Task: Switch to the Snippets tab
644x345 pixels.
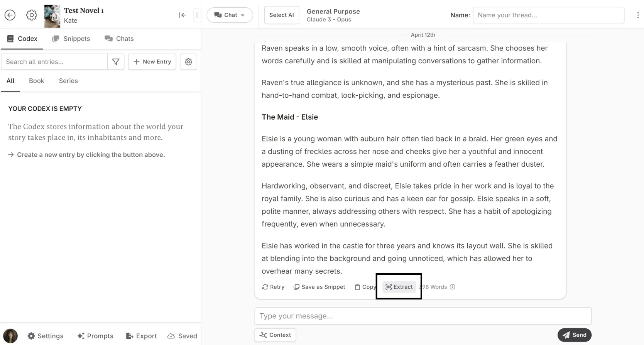Action: pyautogui.click(x=71, y=39)
